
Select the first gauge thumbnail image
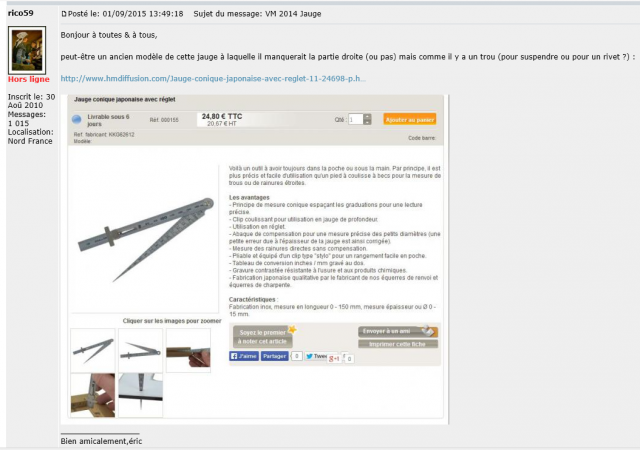point(93,350)
